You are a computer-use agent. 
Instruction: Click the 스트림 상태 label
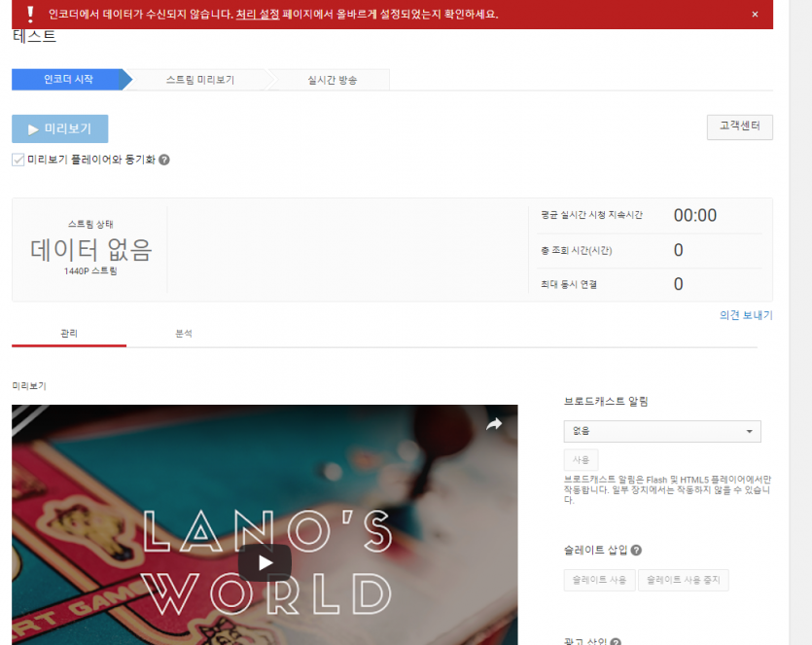[x=90, y=225]
